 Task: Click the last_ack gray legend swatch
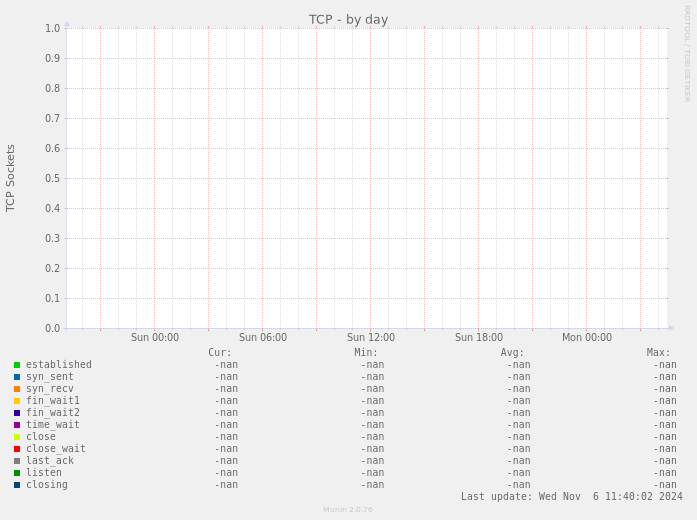[17, 461]
